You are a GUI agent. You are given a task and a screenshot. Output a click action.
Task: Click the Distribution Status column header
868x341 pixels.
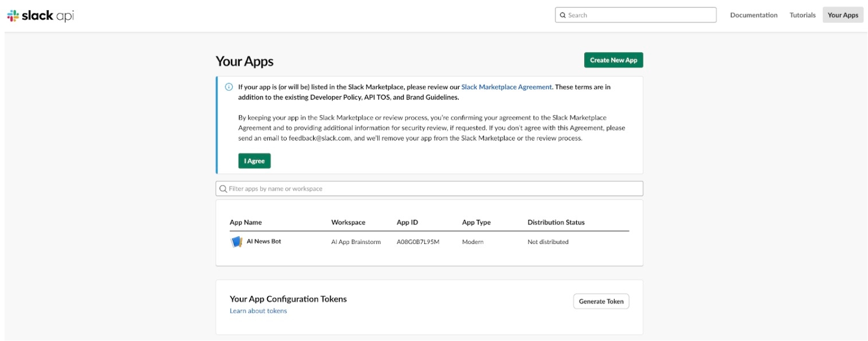point(556,223)
